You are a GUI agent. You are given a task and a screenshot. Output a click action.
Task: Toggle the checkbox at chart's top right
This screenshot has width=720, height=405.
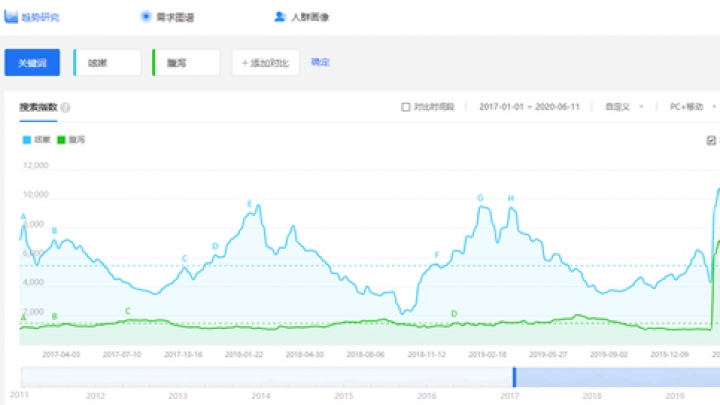click(x=711, y=141)
